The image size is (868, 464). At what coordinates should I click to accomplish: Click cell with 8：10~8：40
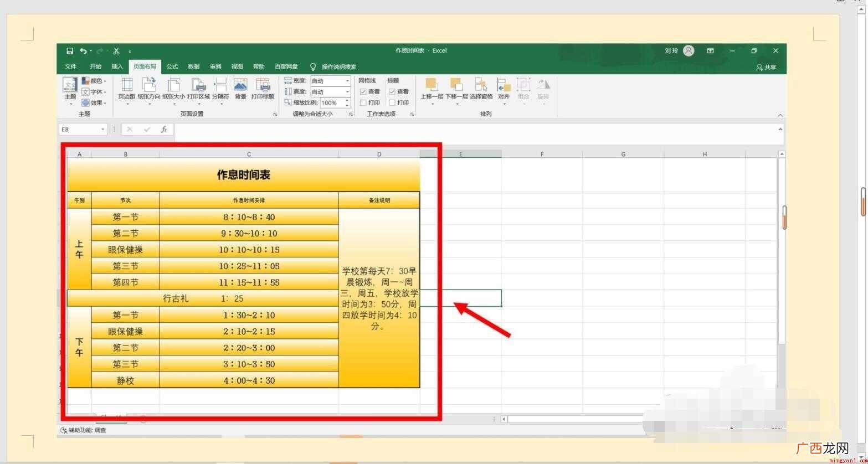pyautogui.click(x=249, y=217)
